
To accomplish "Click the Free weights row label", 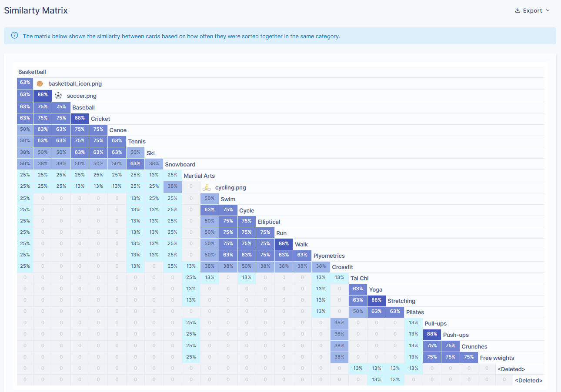I will click(497, 357).
